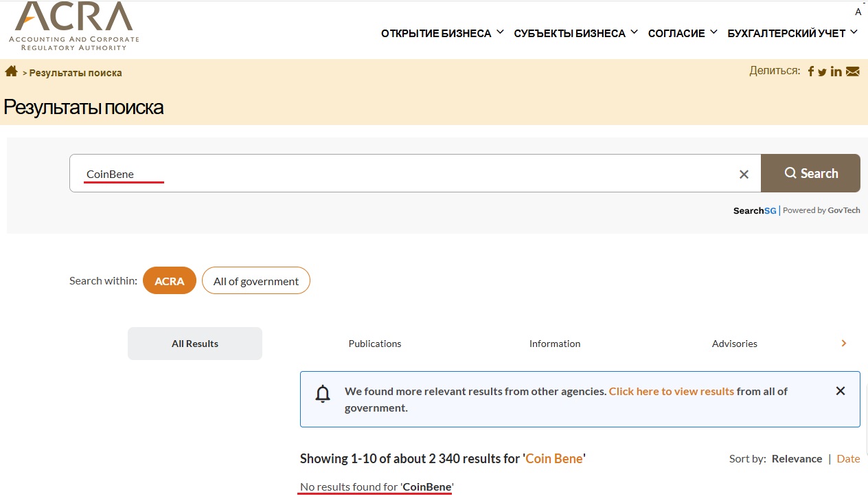
Task: Open the All Results tab
Action: pos(195,344)
